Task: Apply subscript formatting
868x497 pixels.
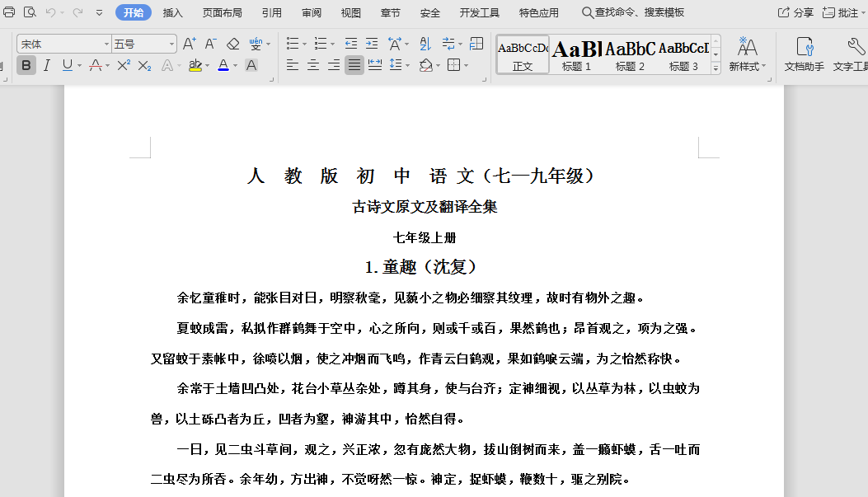Action: [x=144, y=65]
